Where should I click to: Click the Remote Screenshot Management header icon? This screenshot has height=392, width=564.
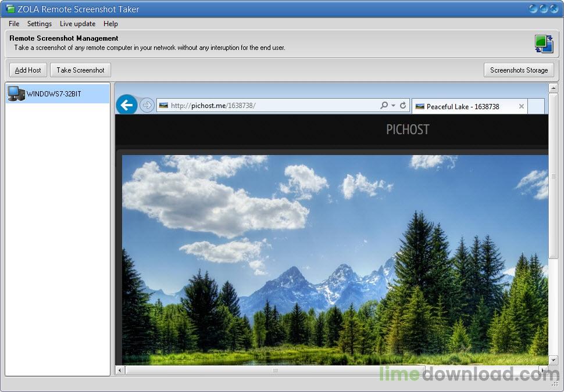544,43
